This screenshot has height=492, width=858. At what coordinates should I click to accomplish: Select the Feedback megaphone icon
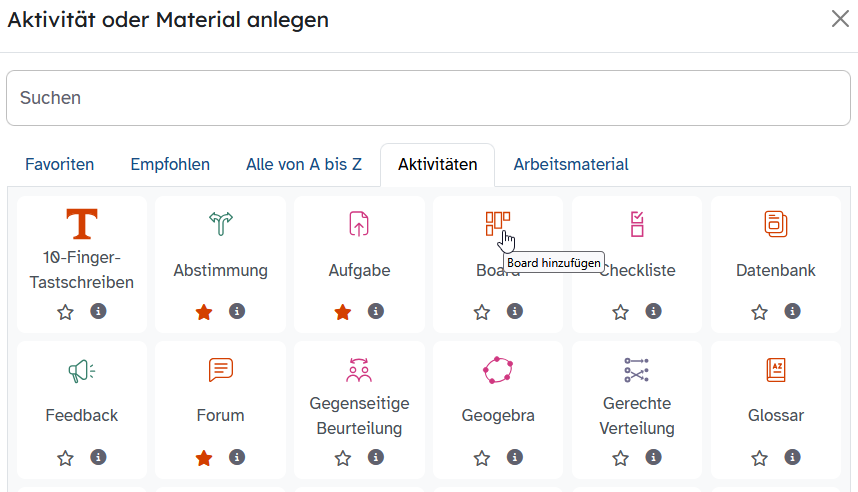coord(82,371)
